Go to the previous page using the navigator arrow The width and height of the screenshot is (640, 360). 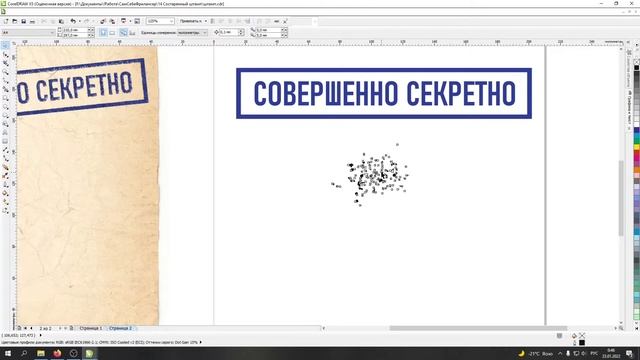click(31, 328)
